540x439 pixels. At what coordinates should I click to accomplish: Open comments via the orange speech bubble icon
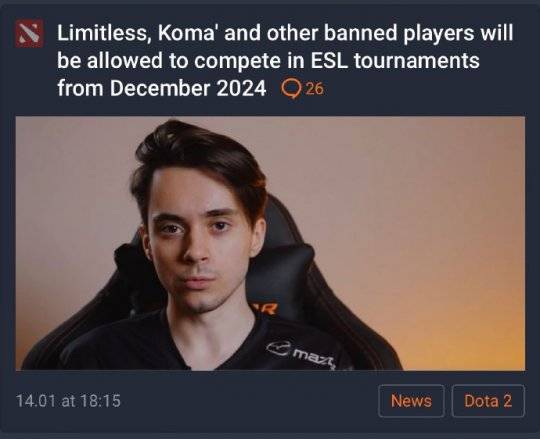(291, 89)
